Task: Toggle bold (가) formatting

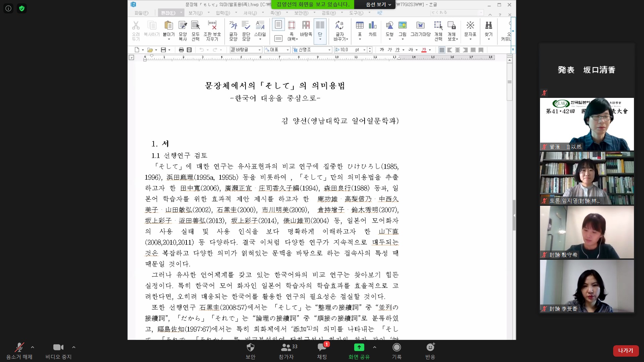Action: click(x=382, y=50)
